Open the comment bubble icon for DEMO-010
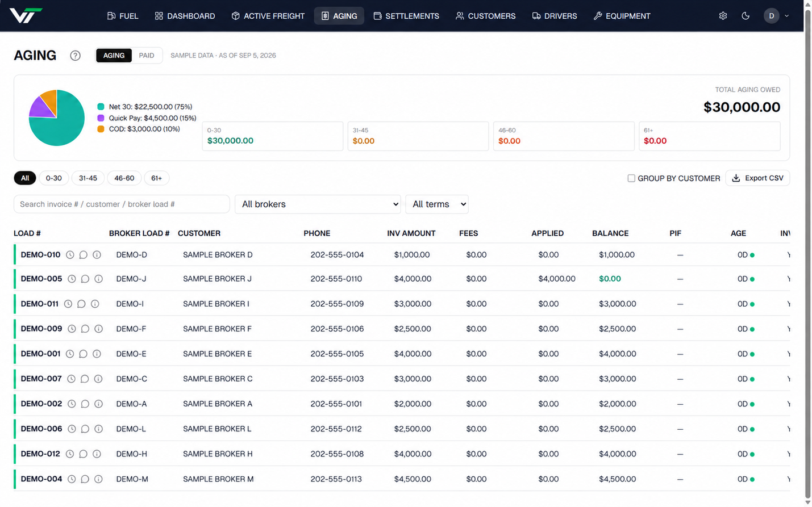This screenshot has height=507, width=812. tap(84, 255)
